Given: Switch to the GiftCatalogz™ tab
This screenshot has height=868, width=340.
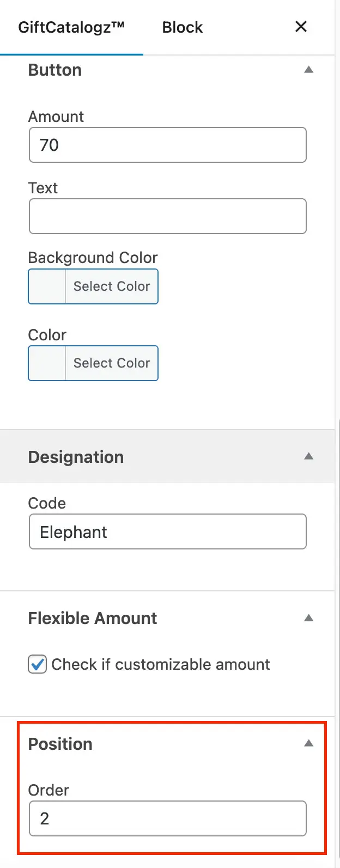Looking at the screenshot, I should pos(71,27).
